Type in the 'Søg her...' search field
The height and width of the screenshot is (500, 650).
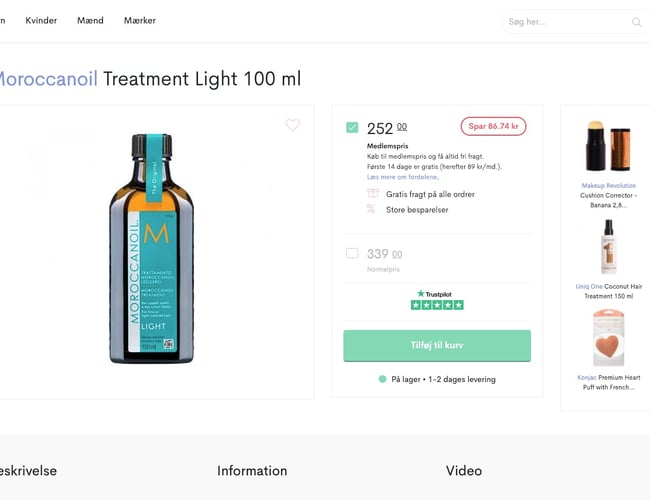[x=565, y=22]
